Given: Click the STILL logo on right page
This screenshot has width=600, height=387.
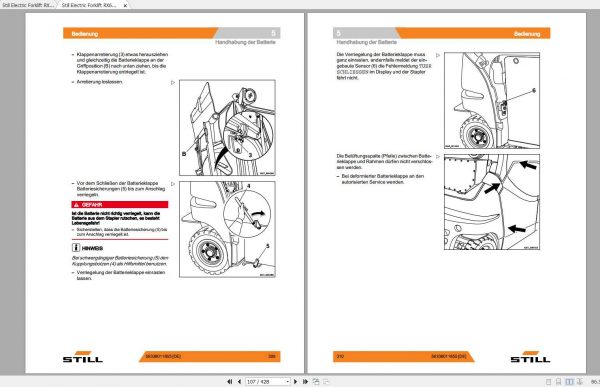Looking at the screenshot, I should (530, 357).
